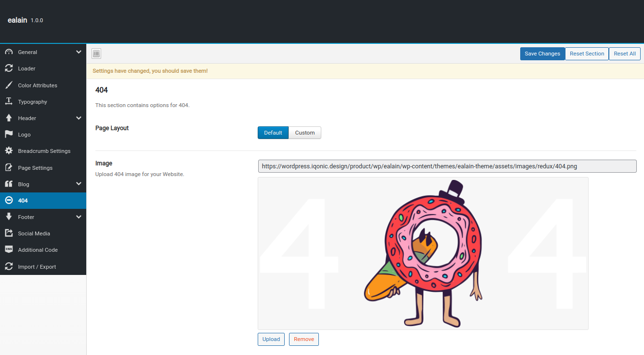Go to Color Attributes section
The height and width of the screenshot is (355, 644).
pyautogui.click(x=43, y=85)
